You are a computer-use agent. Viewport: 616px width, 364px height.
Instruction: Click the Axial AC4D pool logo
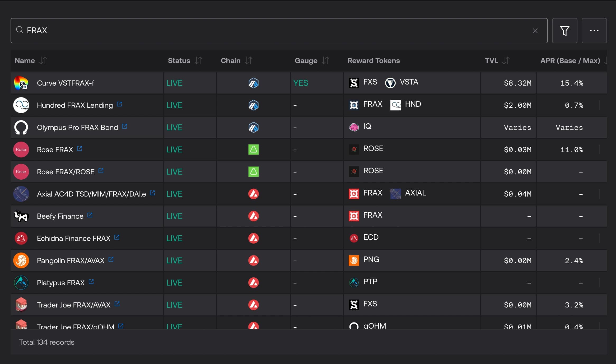click(21, 194)
